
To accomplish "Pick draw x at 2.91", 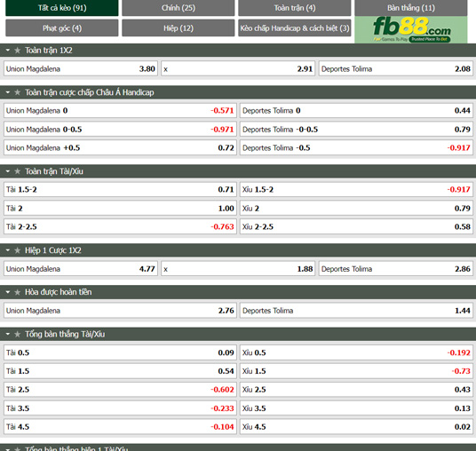I will [x=238, y=68].
